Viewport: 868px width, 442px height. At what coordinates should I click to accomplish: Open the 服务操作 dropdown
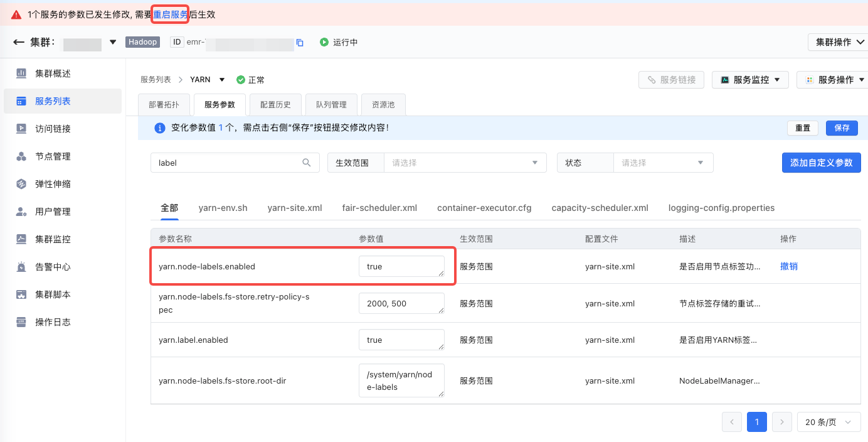tap(832, 80)
